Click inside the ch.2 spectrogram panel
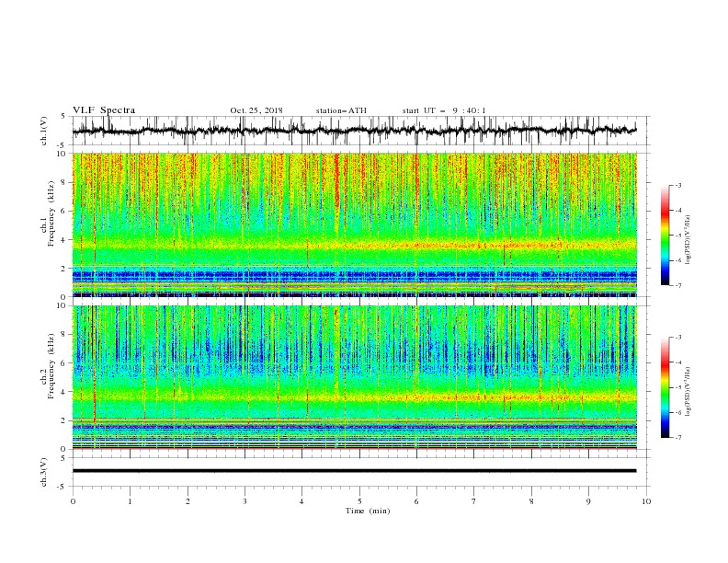Viewport: 728px width, 563px height. pos(355,377)
